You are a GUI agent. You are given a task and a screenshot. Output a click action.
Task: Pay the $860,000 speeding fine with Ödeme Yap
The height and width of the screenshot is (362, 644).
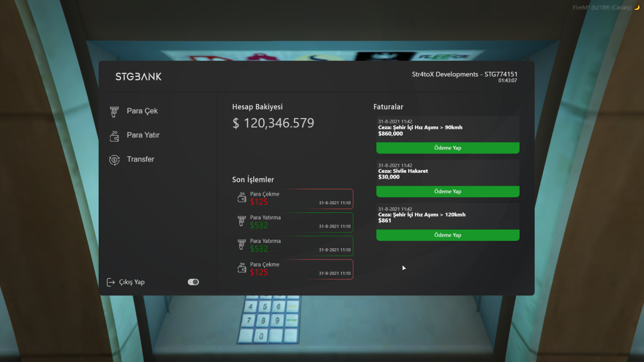pos(448,148)
